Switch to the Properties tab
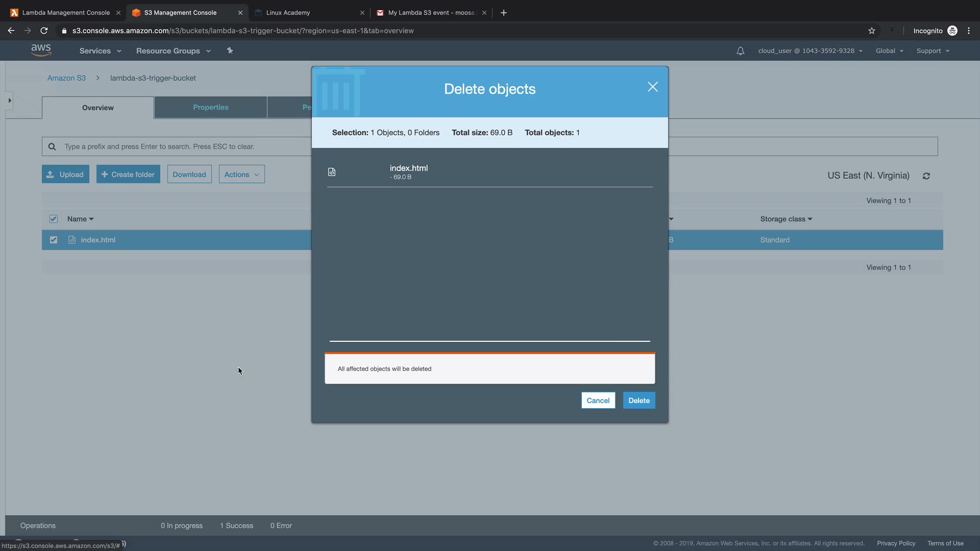The image size is (980, 551). pos(210,107)
